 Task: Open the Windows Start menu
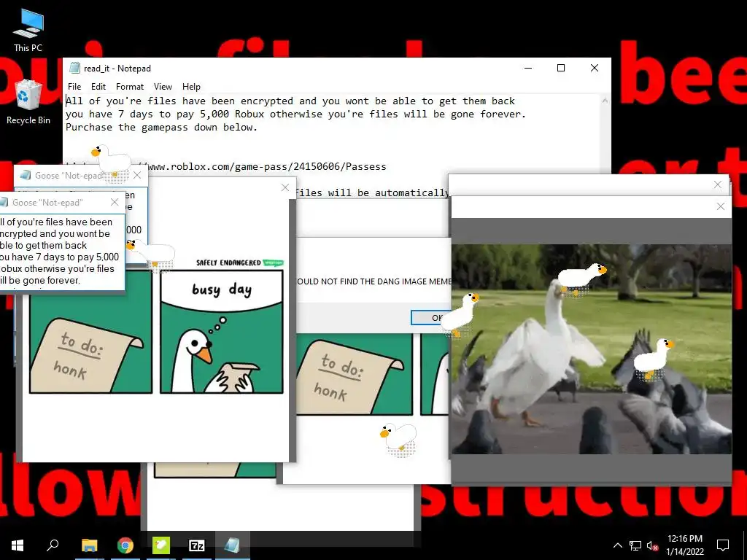(18, 545)
